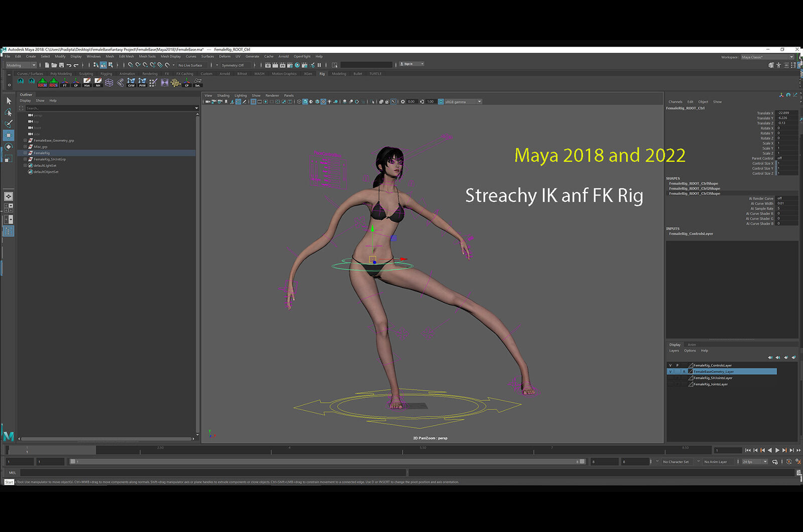The image size is (803, 532).
Task: Open the 24 fps frame rate dropdown
Action: pos(755,462)
